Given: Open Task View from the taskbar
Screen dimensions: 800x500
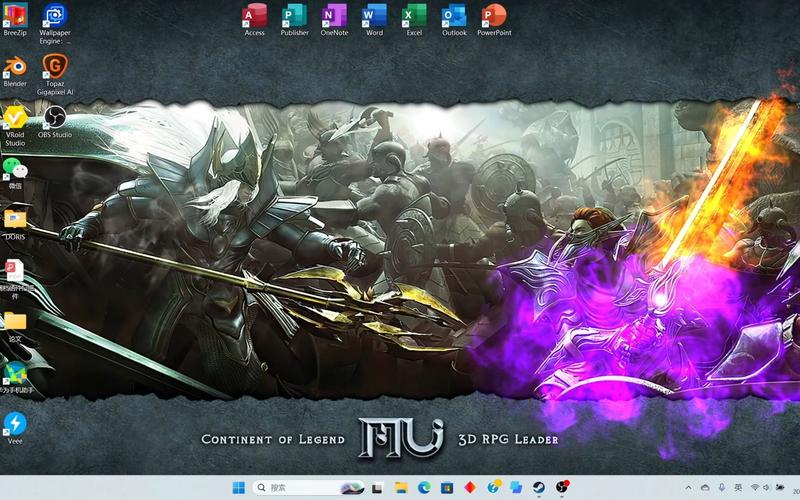Looking at the screenshot, I should (x=378, y=488).
